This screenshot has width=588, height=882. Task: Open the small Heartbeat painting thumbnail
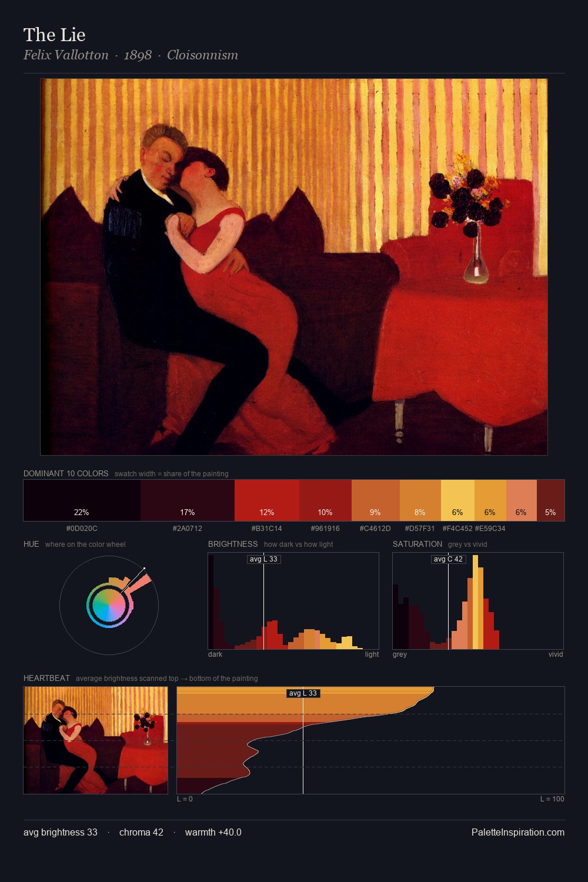(96, 740)
